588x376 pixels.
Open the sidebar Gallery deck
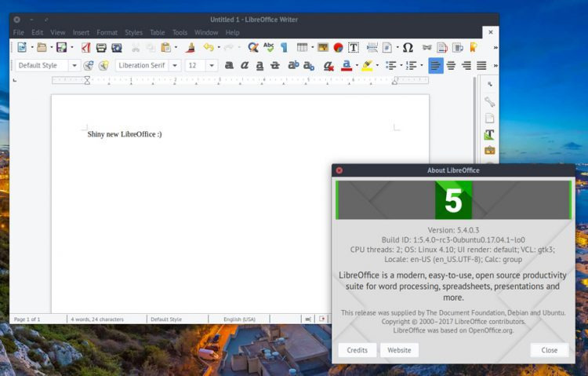click(x=489, y=151)
